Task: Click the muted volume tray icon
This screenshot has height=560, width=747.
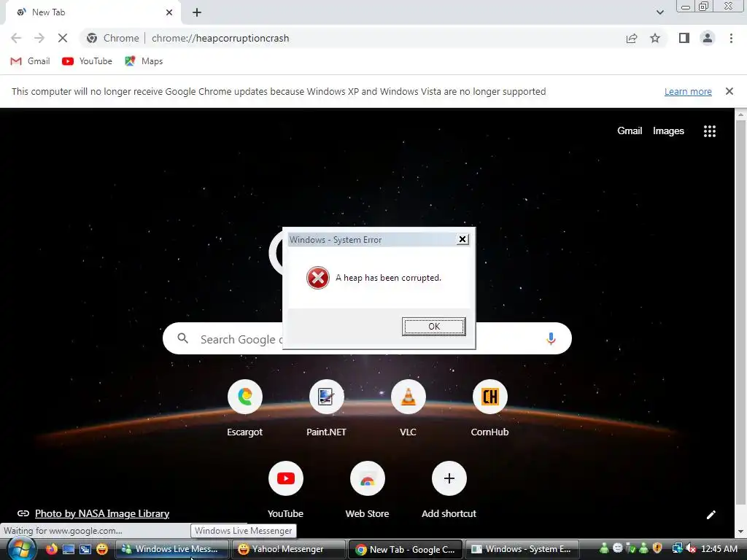Action: [x=690, y=549]
